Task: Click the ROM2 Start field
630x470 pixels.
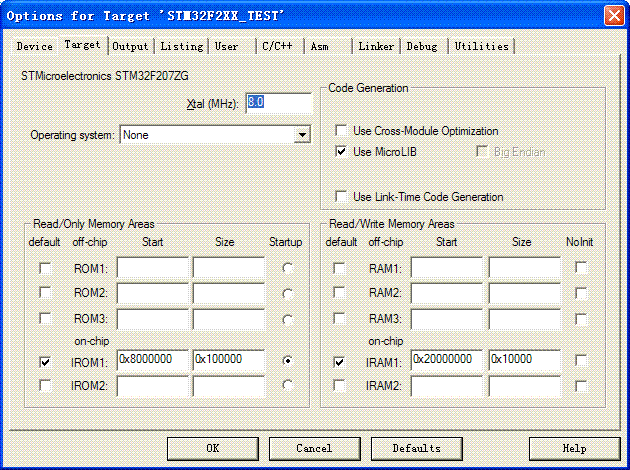Action: pyautogui.click(x=153, y=293)
